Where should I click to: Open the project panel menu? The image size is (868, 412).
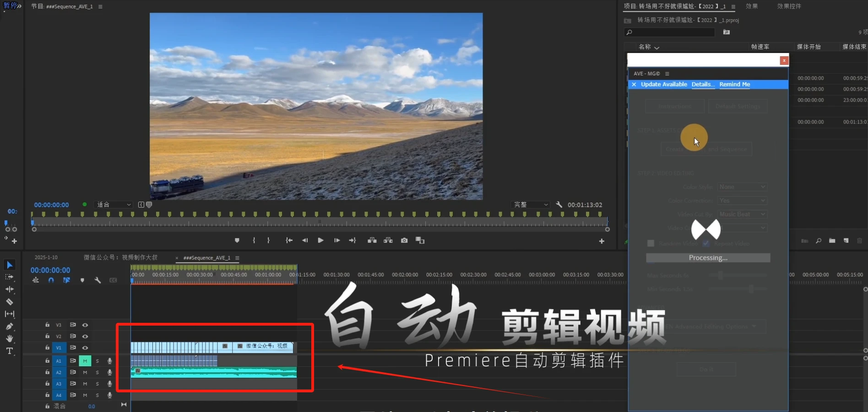pos(733,7)
